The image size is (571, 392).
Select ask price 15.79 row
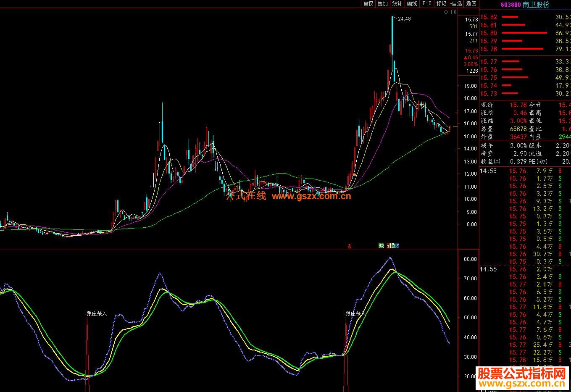(525, 41)
